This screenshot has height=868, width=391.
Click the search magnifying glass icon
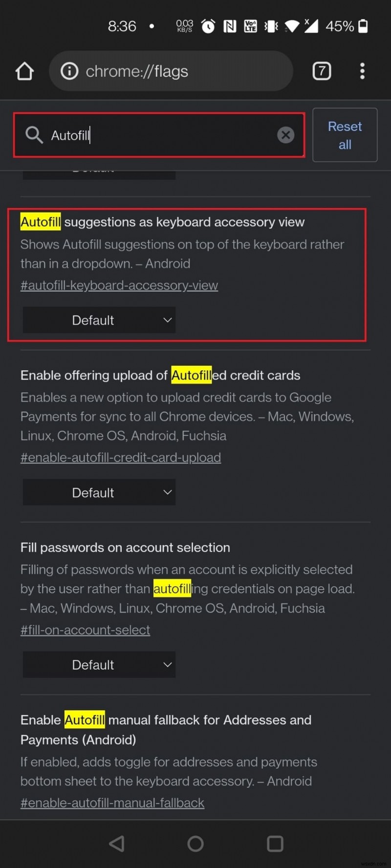coord(33,135)
